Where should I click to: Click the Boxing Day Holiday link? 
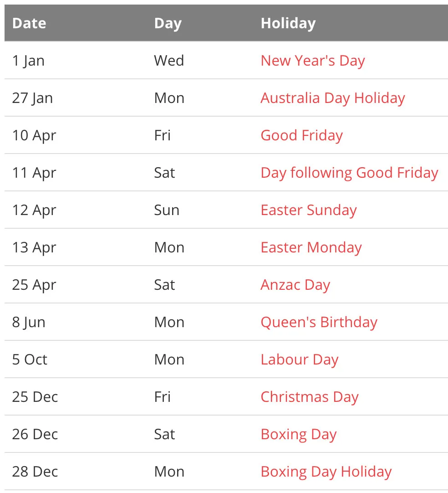click(326, 472)
